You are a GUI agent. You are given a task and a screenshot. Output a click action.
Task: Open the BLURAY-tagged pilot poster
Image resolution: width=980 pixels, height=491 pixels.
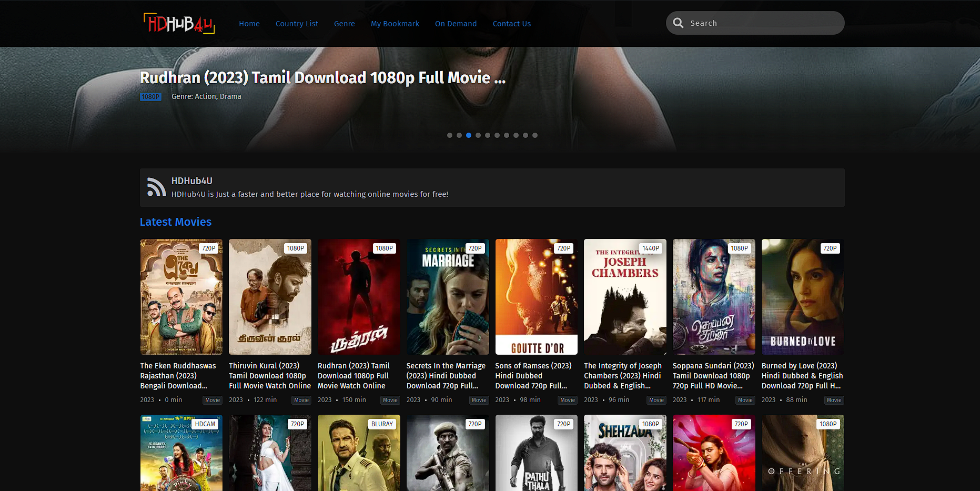pos(359,453)
